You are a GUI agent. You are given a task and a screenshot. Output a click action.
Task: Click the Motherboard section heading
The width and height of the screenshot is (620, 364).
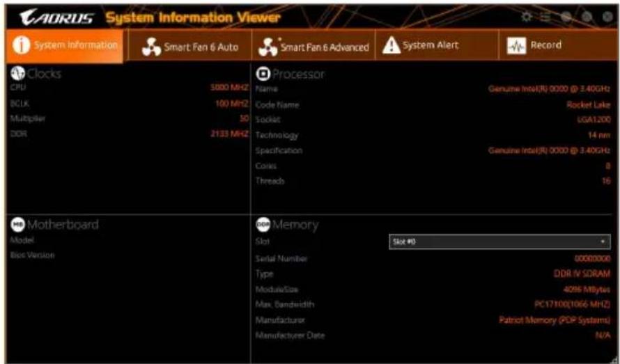click(x=63, y=225)
